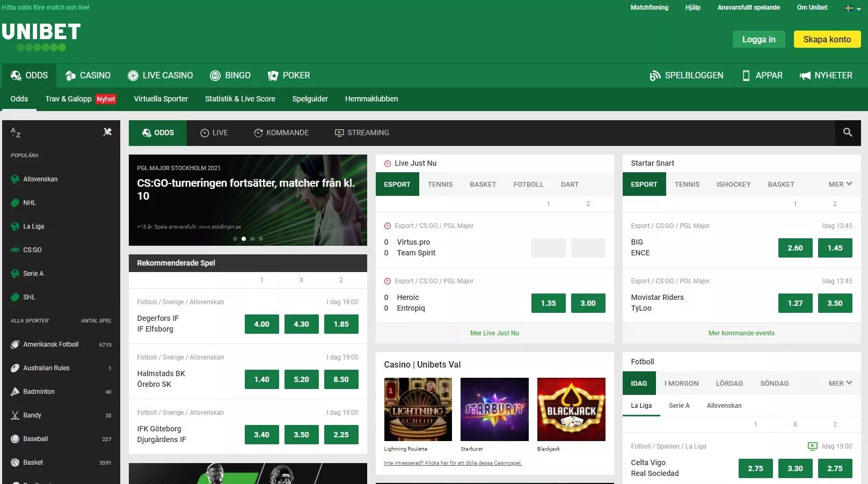Select the fourth banner carousel dot
This screenshot has width=868, height=484.
pos(261,239)
